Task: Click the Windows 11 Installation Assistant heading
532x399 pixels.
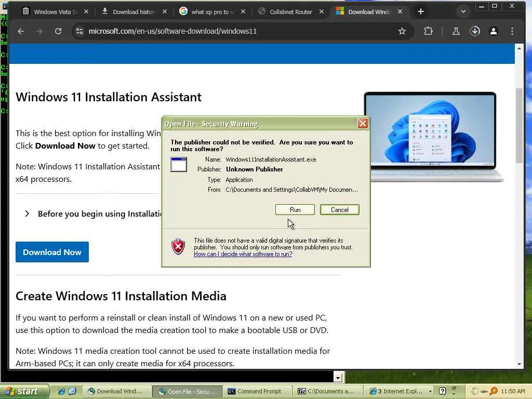Action: [x=109, y=97]
